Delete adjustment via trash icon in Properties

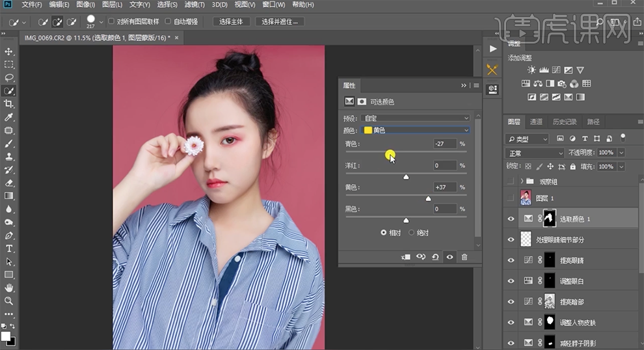(464, 257)
